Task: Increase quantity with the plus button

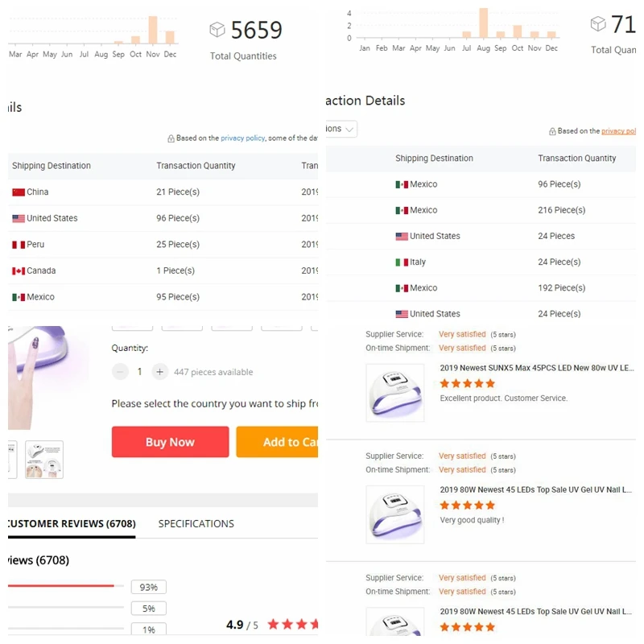Action: point(159,372)
